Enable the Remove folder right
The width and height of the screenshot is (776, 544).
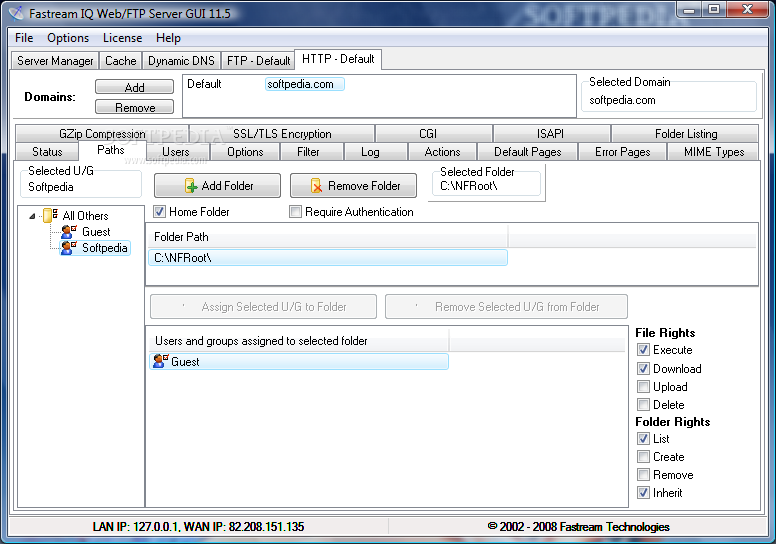click(x=643, y=475)
